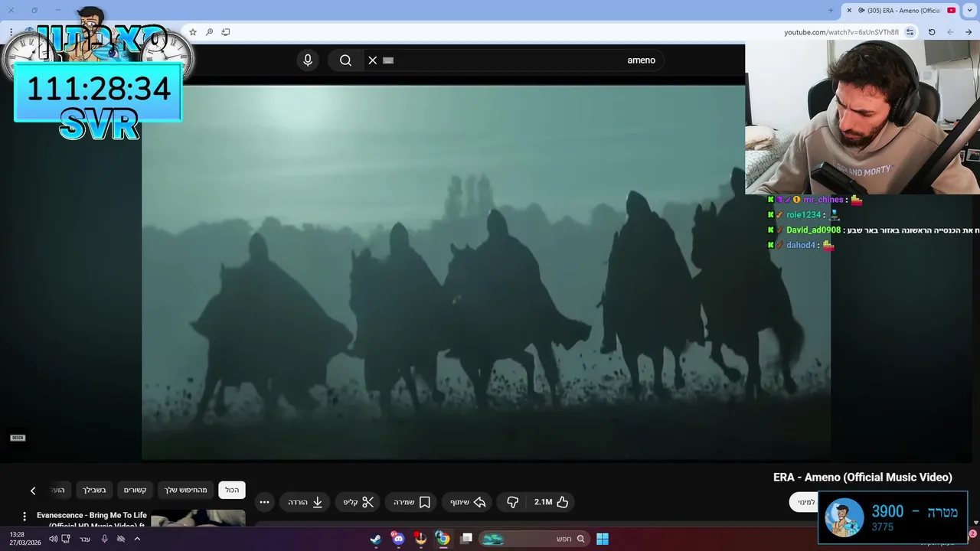Switch to ERA - Ameno browser tab

[902, 11]
